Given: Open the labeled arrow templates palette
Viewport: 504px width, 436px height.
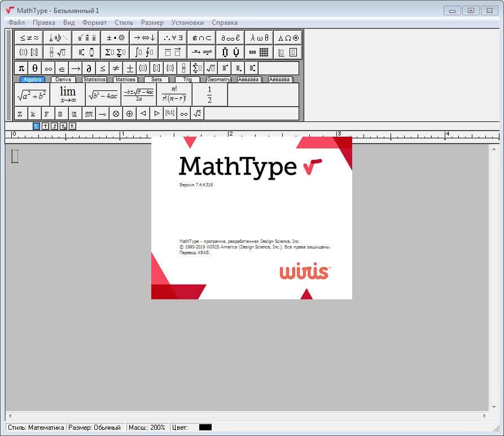Looking at the screenshot, I should [201, 52].
